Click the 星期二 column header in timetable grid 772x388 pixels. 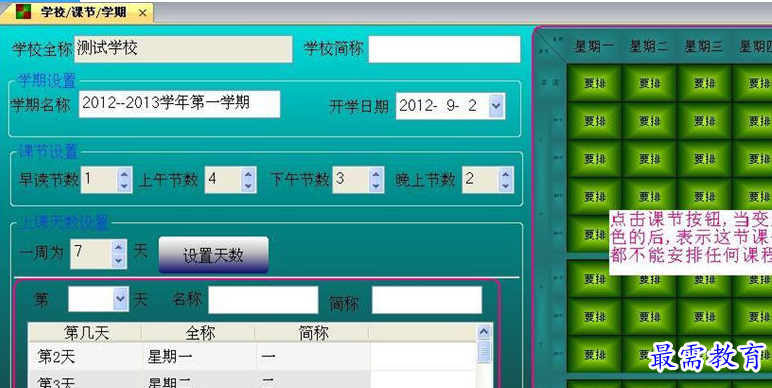pyautogui.click(x=649, y=47)
